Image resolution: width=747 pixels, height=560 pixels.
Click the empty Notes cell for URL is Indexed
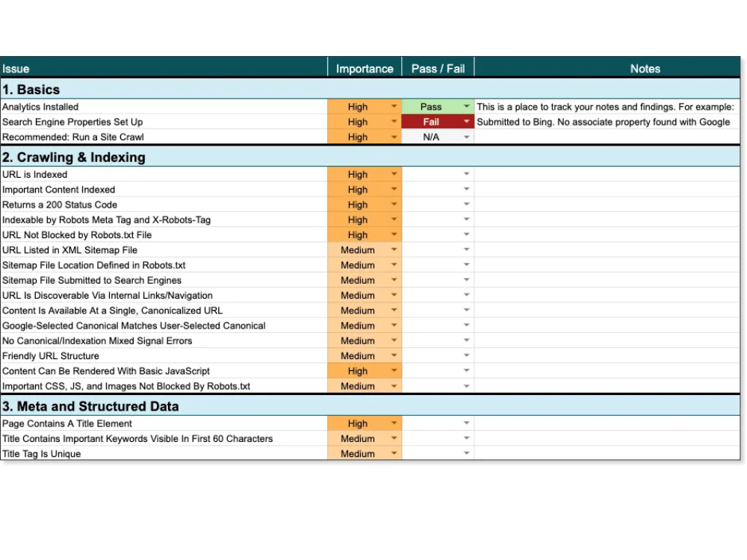tap(607, 174)
